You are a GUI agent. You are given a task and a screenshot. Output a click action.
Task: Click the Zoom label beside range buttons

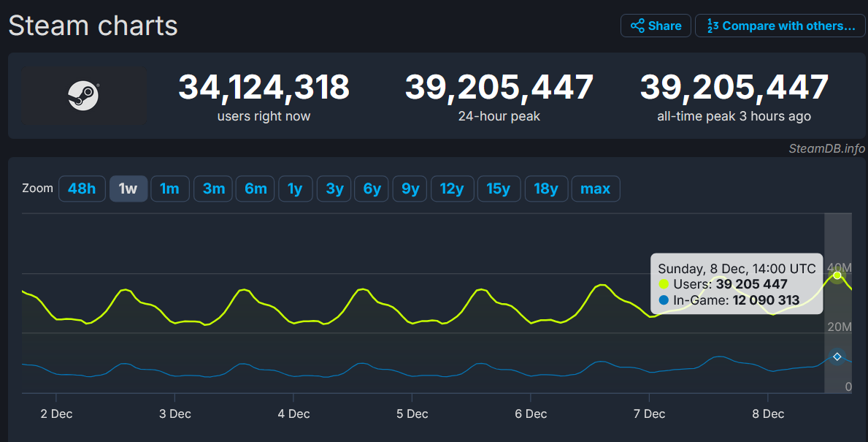click(x=38, y=188)
